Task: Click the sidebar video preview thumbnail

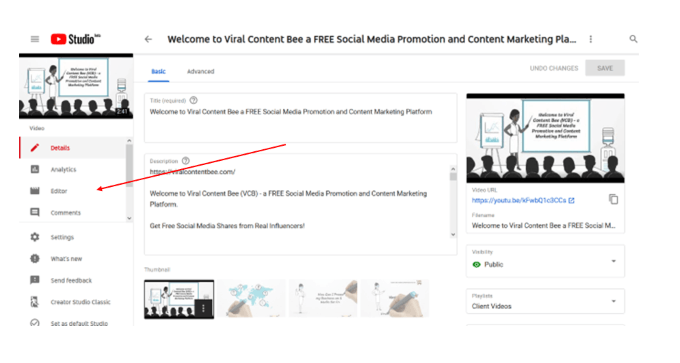Action: [x=76, y=87]
